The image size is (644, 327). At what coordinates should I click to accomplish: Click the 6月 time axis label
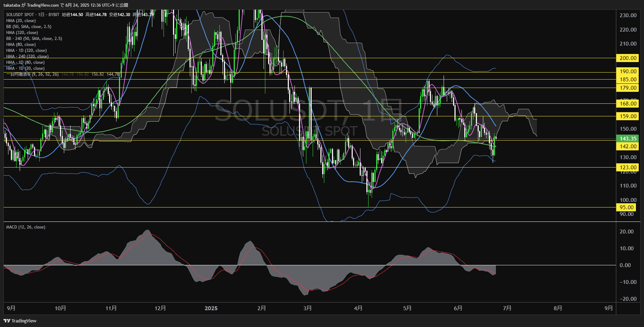pyautogui.click(x=458, y=308)
